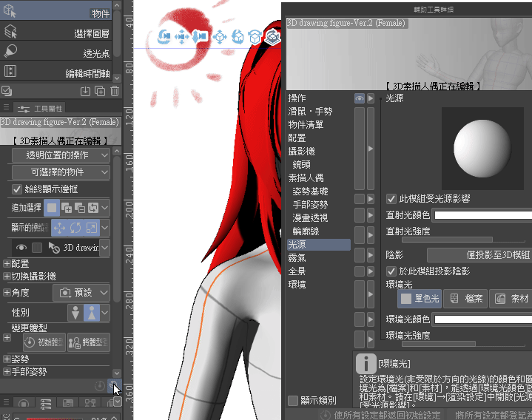Toggle the eye display box in the 光源 row

[360, 98]
